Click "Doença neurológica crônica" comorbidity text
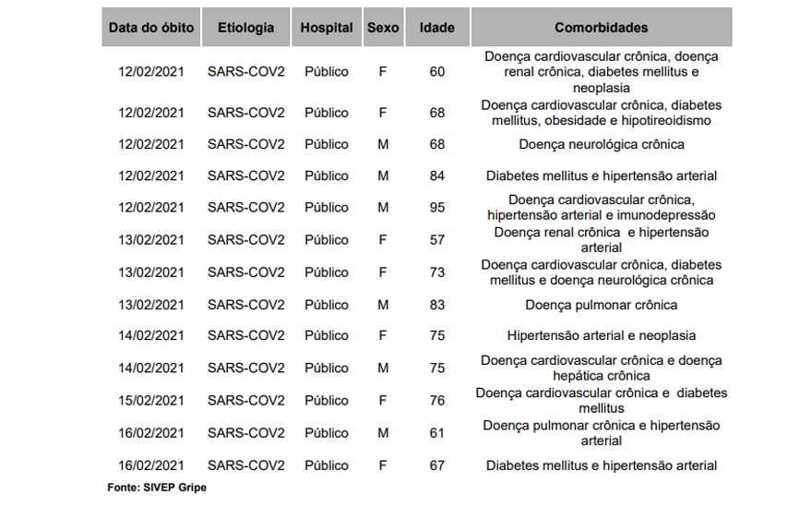812x508 pixels. [x=602, y=144]
